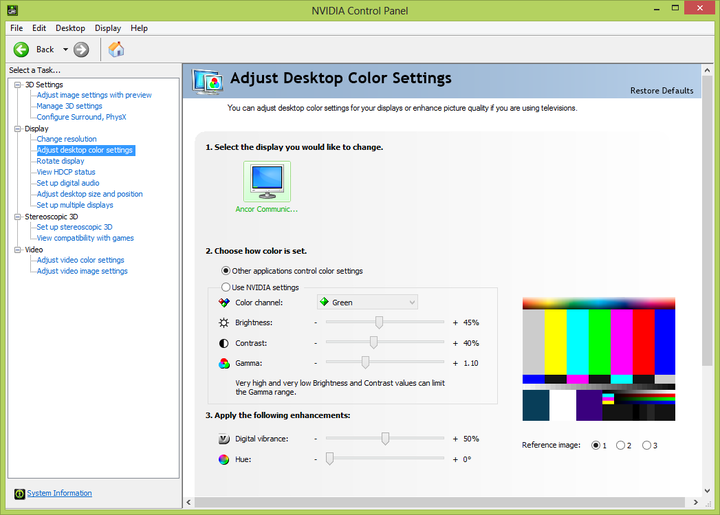Open Change resolution task

click(67, 139)
